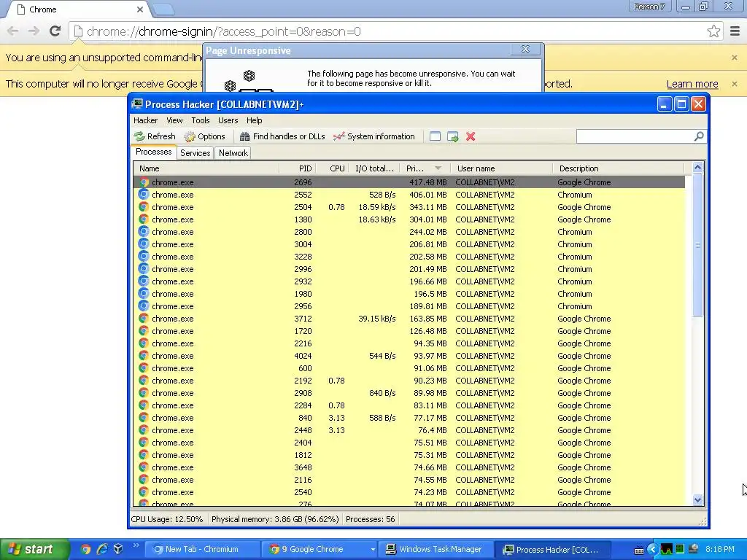
Task: Open the Users menu
Action: (x=228, y=120)
